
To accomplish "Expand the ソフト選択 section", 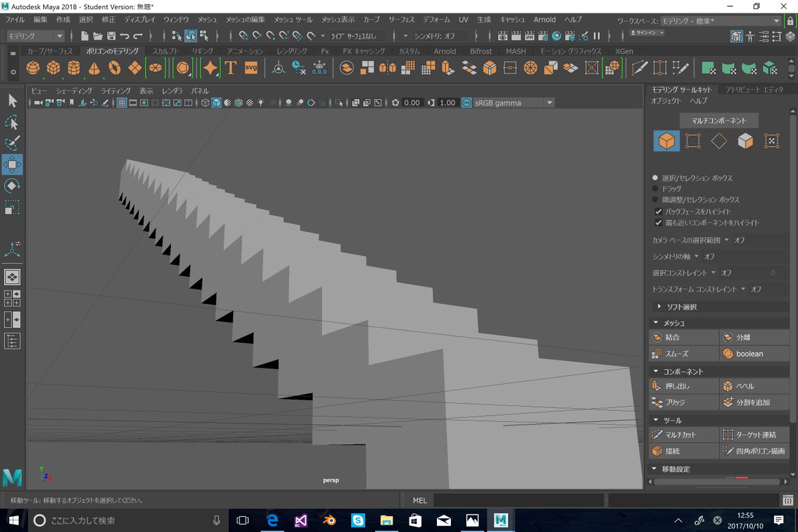I will point(719,307).
